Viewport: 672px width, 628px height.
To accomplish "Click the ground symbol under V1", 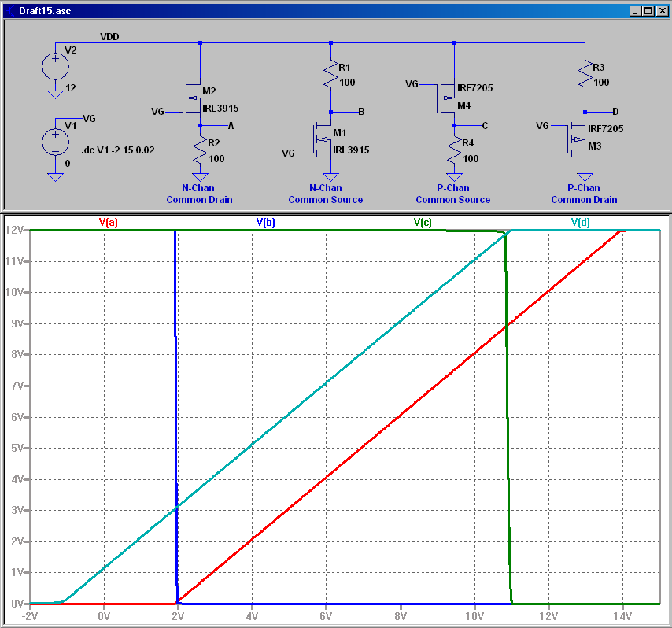I will (55, 177).
